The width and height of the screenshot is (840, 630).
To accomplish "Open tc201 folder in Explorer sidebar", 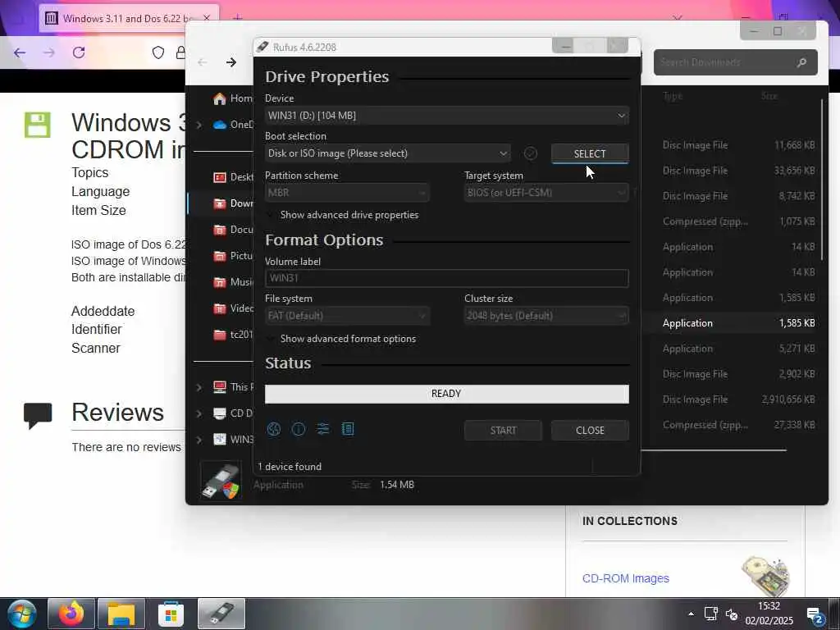I will 232,335.
